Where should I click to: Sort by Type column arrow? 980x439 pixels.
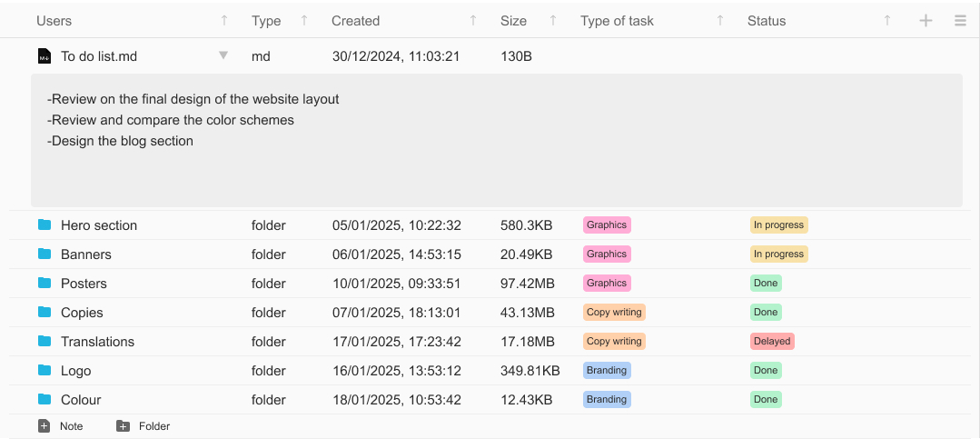[304, 21]
